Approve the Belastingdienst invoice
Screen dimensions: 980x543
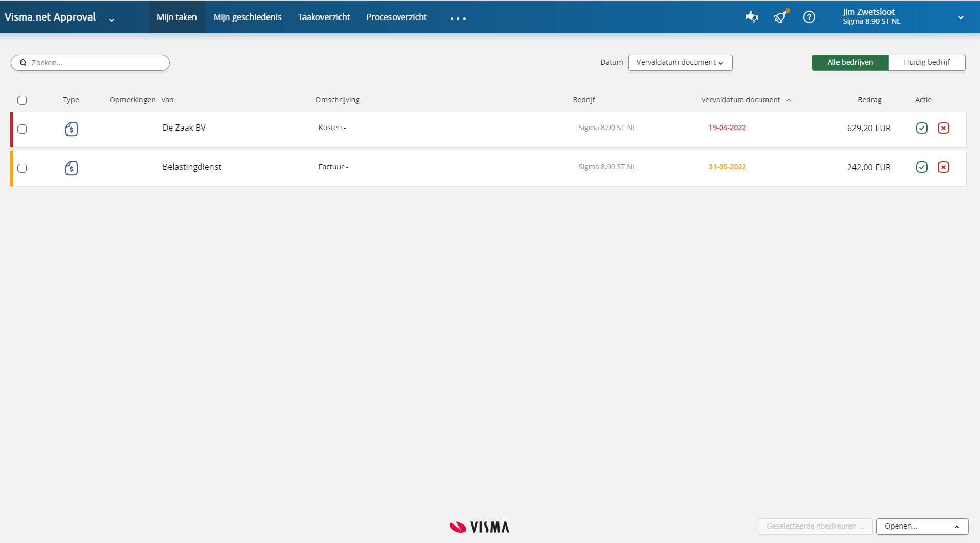coord(921,167)
